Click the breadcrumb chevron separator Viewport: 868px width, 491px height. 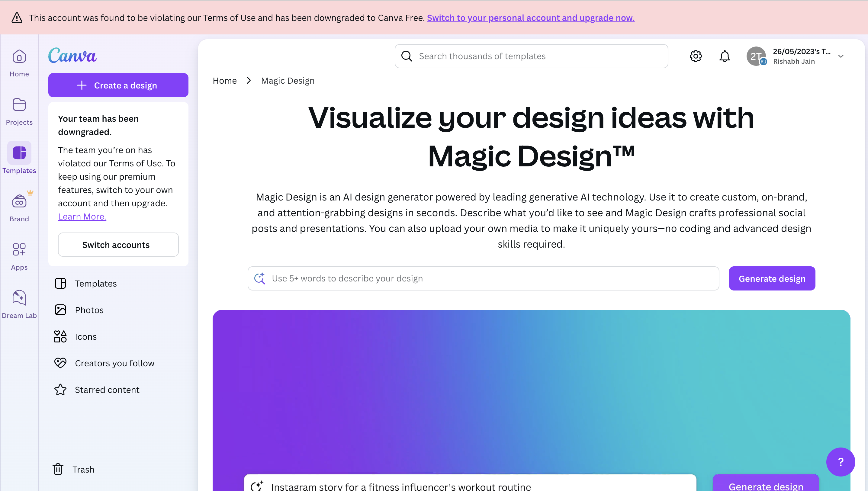coord(249,81)
